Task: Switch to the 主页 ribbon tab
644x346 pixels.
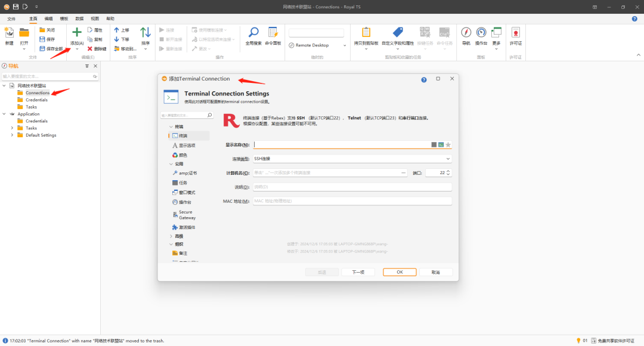Action: point(33,19)
